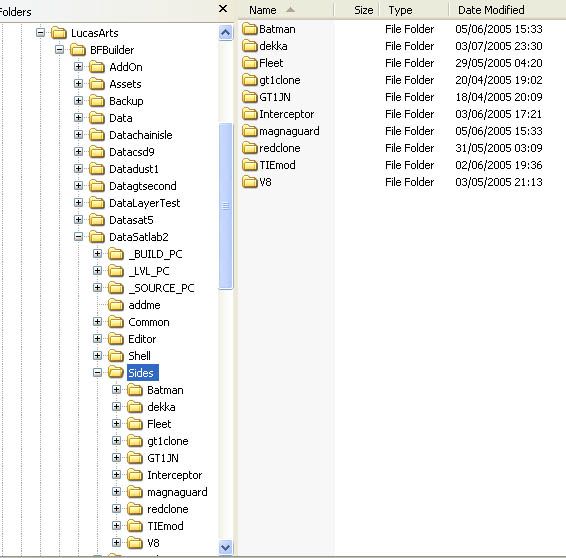This screenshot has width=566, height=558.
Task: Select redclone label in folder tree
Action: [168, 509]
